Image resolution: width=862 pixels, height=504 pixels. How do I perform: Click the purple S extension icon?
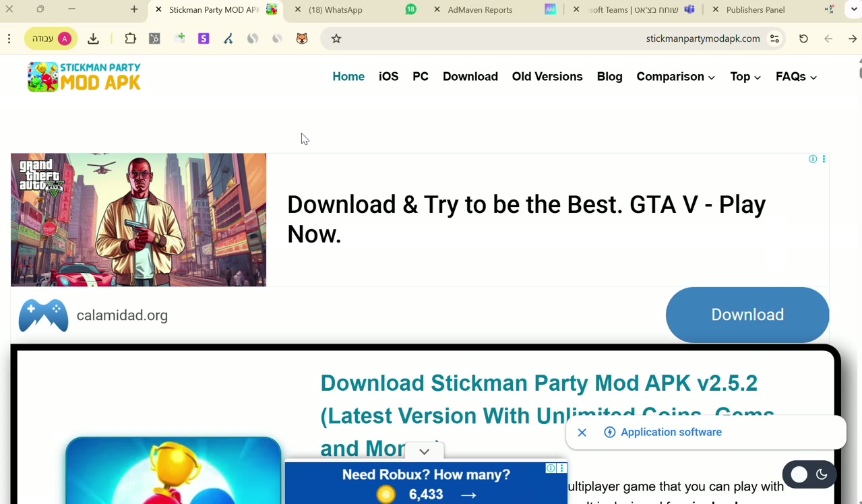pos(204,39)
